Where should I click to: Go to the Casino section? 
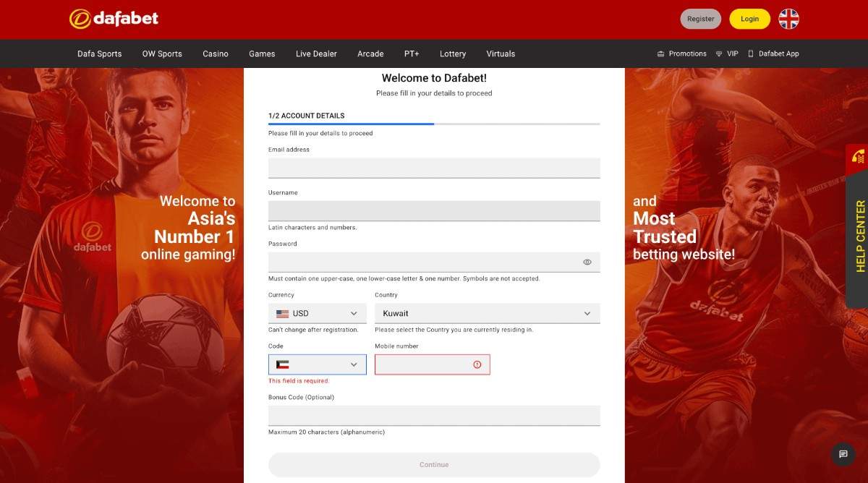[x=216, y=54]
